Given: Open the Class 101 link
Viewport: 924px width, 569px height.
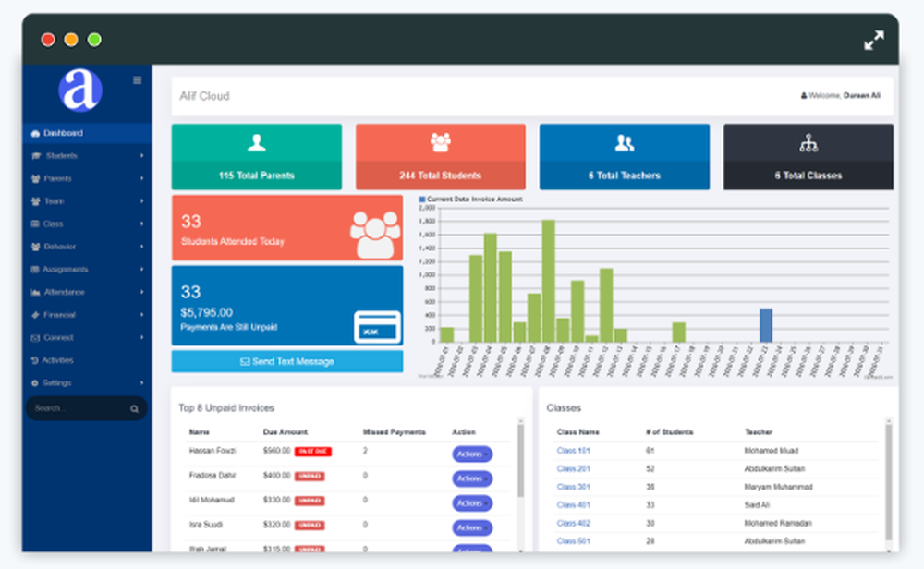Looking at the screenshot, I should click(x=574, y=451).
